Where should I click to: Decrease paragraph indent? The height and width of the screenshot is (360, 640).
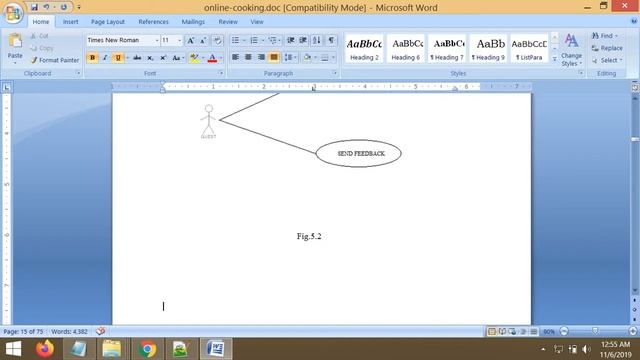point(291,40)
